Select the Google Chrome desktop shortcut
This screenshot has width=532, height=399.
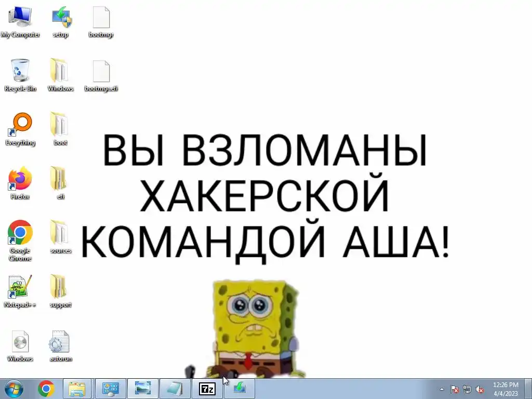[x=20, y=241]
